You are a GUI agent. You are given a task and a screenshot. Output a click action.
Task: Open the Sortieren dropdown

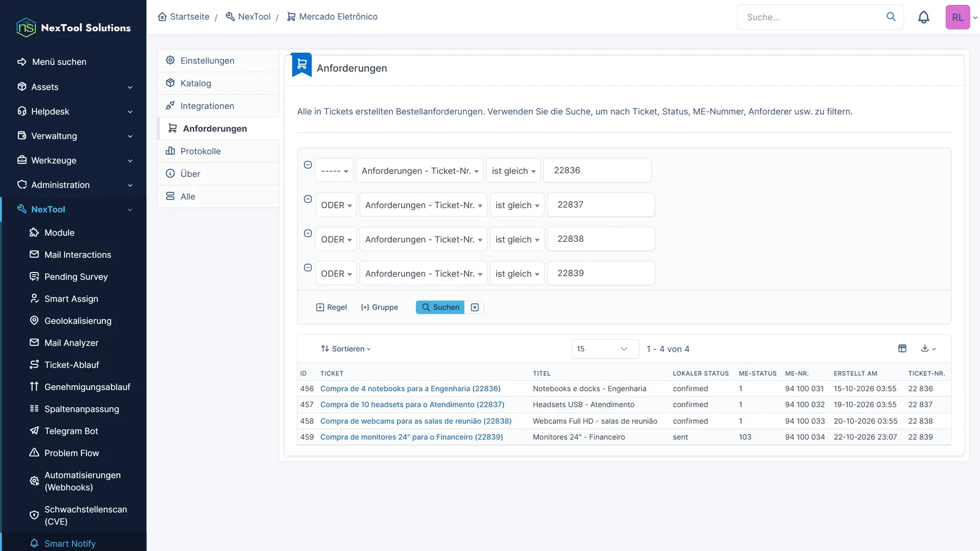tap(346, 349)
